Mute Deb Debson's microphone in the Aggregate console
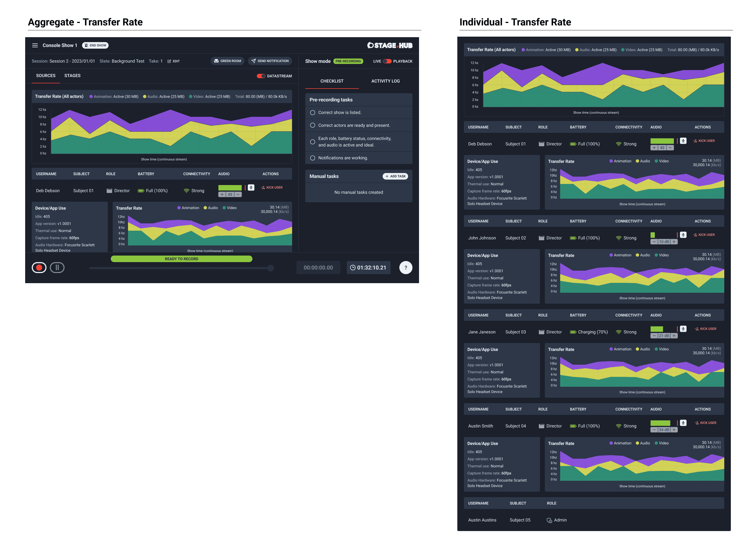 [x=251, y=187]
